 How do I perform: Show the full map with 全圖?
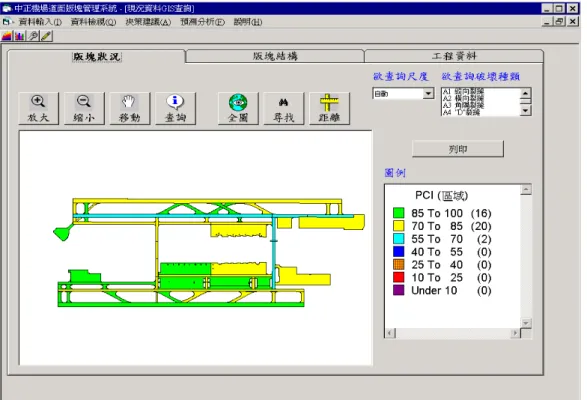(x=238, y=108)
